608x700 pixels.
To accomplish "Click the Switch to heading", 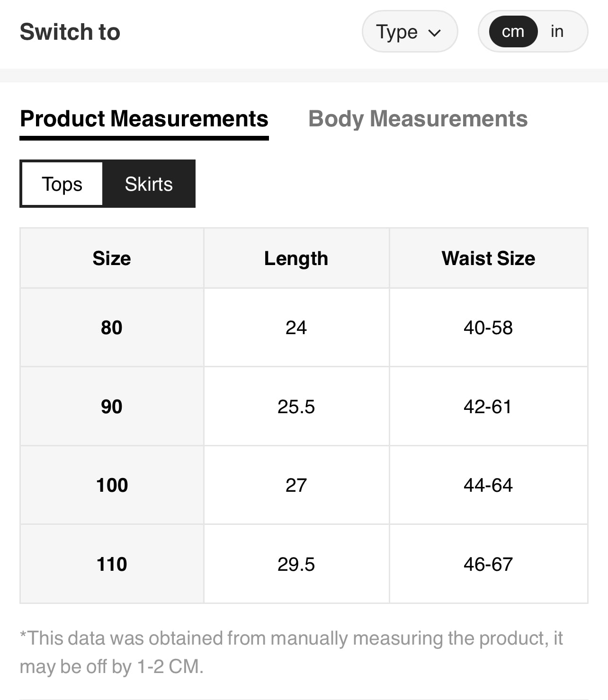I will (70, 32).
